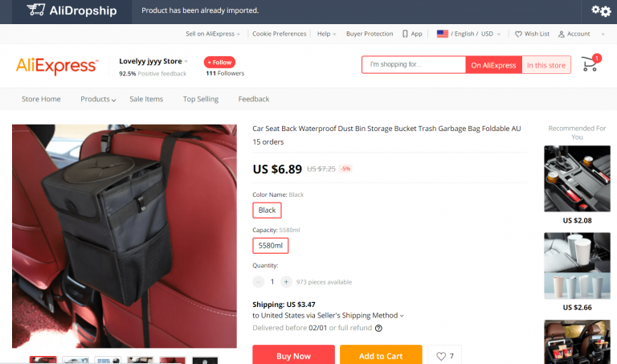Select the Black color option
Screen dimensions: 617x364
coord(267,211)
